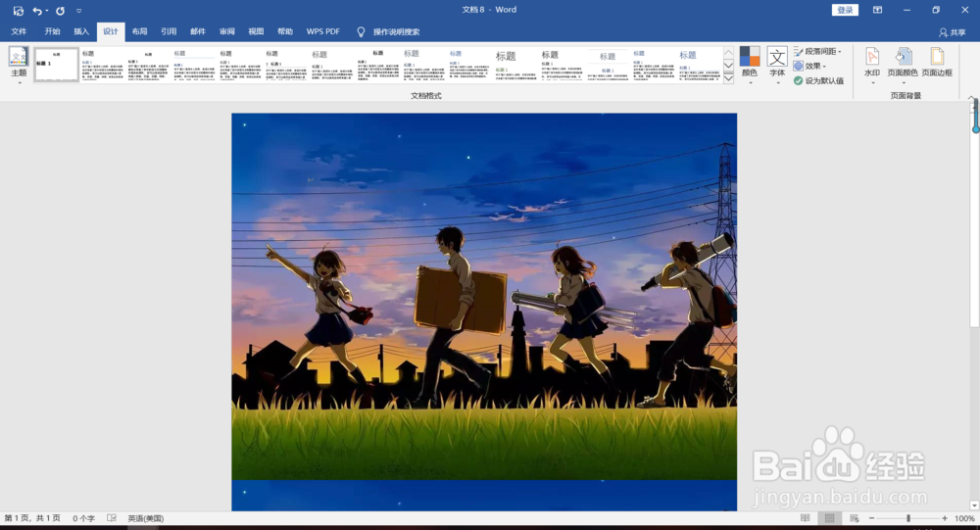This screenshot has height=530, width=980.
Task: Open the undo history dropdown arrow
Action: [47, 11]
